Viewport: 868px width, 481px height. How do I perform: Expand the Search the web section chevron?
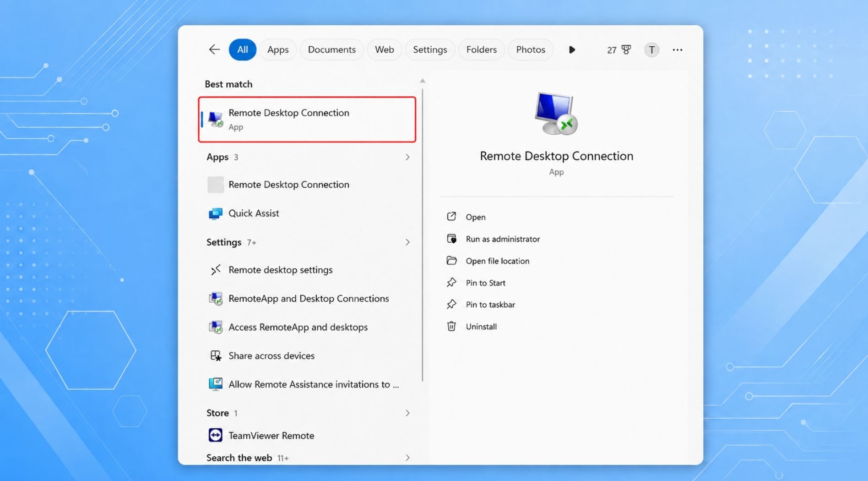pos(407,458)
